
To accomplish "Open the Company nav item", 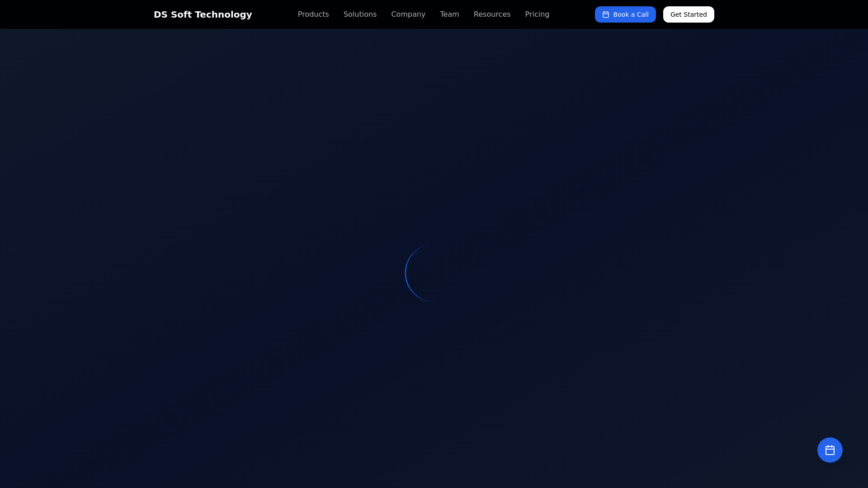I will 408,14.
